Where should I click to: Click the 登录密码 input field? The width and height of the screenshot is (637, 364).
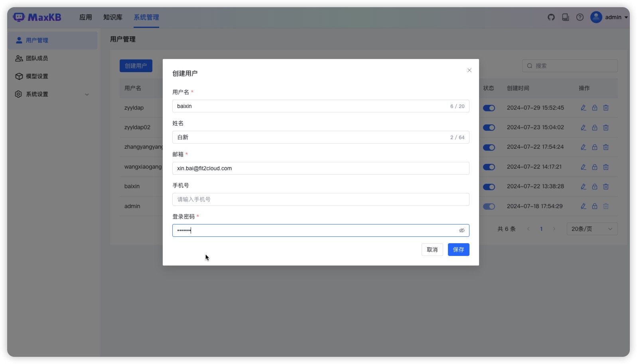[x=321, y=230]
